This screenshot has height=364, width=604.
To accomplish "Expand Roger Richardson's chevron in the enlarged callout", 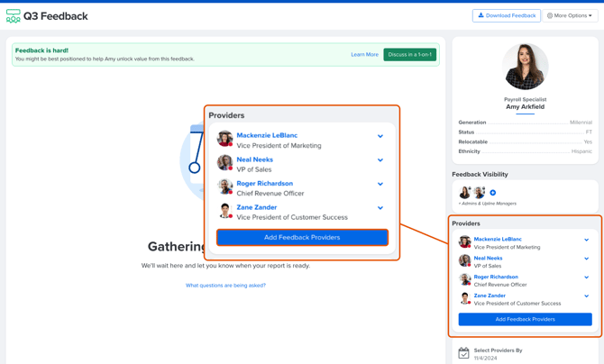I will [x=380, y=184].
